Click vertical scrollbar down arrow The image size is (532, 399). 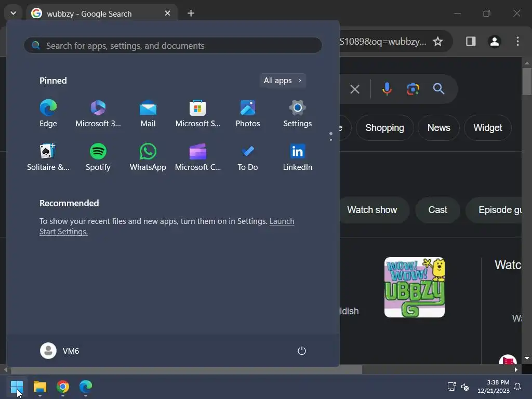527,358
